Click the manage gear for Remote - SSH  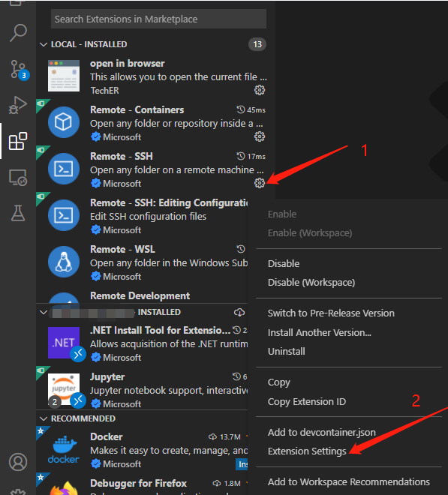(x=260, y=183)
